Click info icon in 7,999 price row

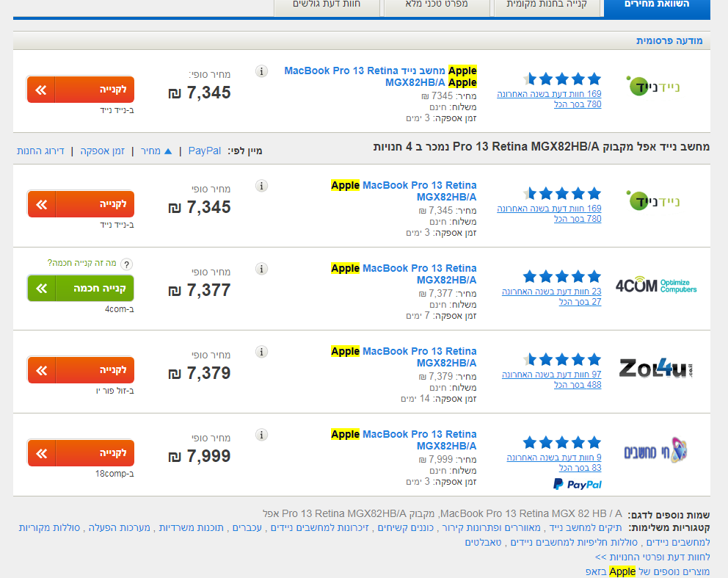tap(261, 435)
